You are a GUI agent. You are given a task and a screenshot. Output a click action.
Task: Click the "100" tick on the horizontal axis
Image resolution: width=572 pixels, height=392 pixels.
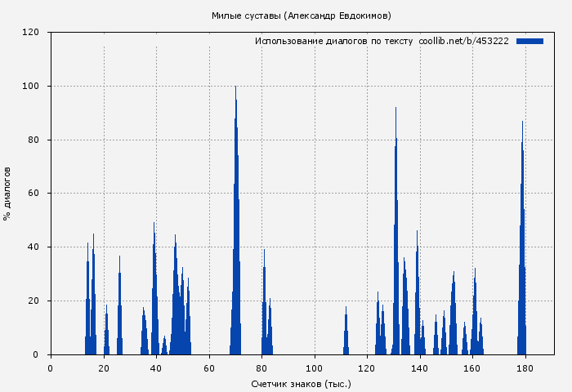315,368
